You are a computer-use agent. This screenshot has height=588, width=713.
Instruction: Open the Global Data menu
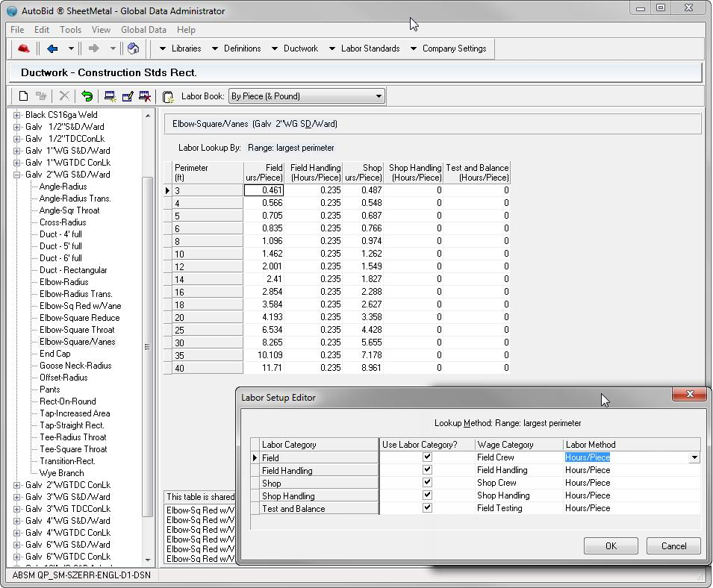(x=143, y=30)
